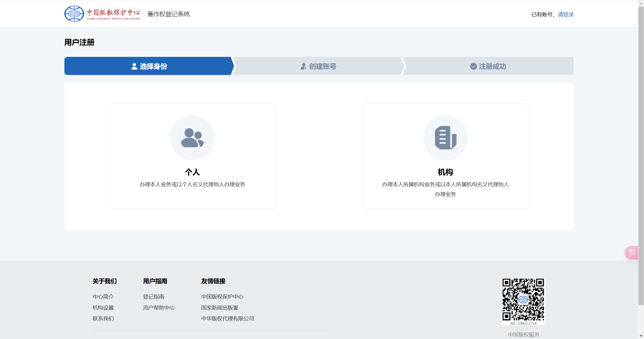Open the 中国版权保护中心 friendly link

click(222, 297)
